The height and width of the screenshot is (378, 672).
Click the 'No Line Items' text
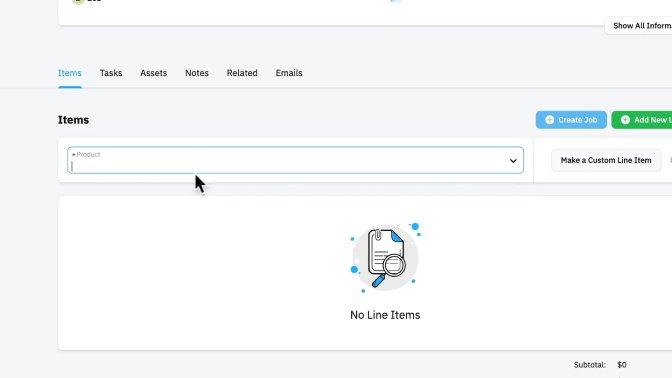pos(385,315)
